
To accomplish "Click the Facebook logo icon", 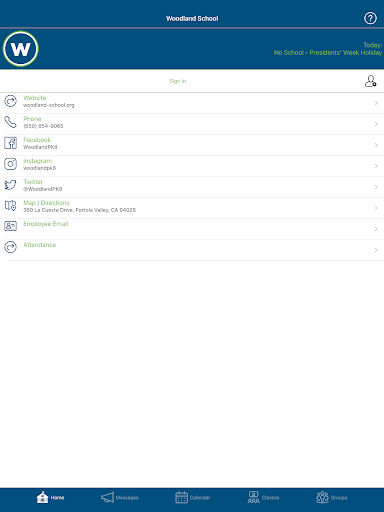I will click(x=10, y=143).
